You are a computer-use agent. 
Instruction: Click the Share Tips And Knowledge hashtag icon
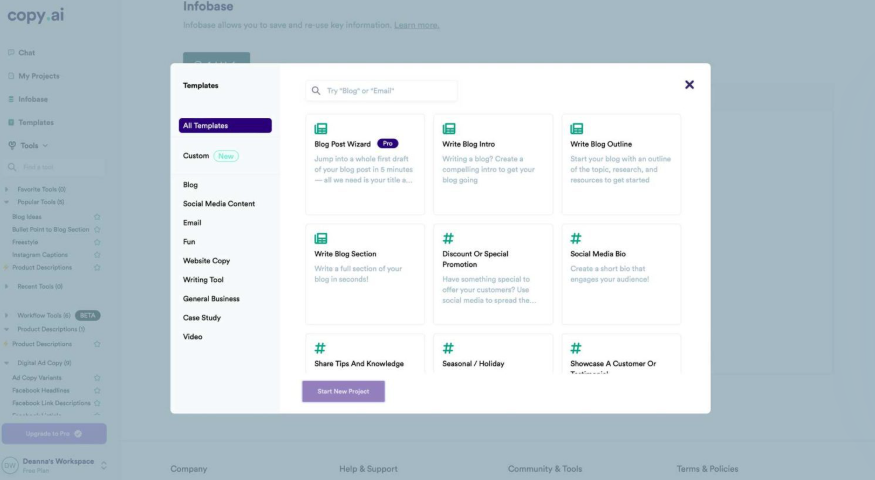[x=321, y=348]
